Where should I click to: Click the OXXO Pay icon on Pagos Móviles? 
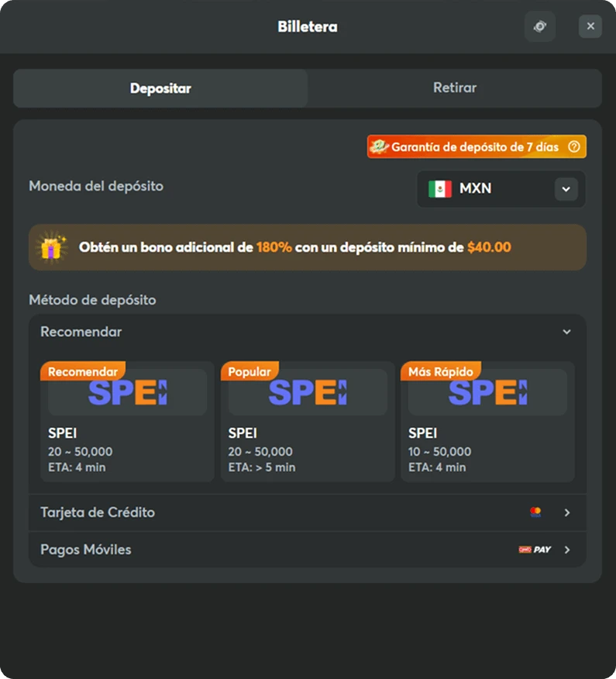click(535, 550)
